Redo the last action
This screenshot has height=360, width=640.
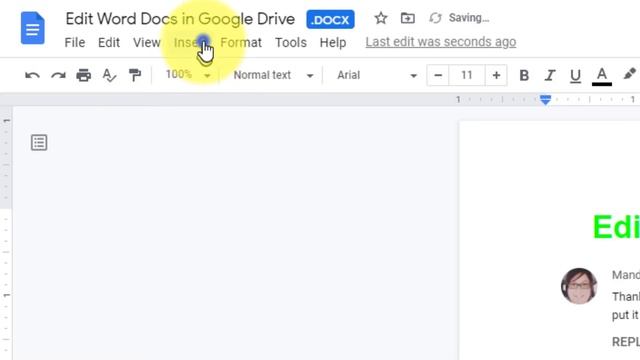tap(58, 76)
